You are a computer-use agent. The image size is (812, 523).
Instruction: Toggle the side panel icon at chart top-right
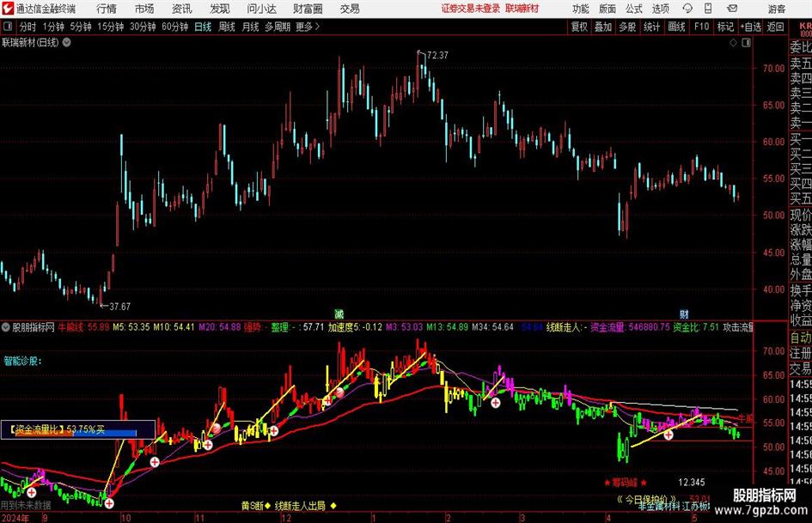[x=746, y=43]
